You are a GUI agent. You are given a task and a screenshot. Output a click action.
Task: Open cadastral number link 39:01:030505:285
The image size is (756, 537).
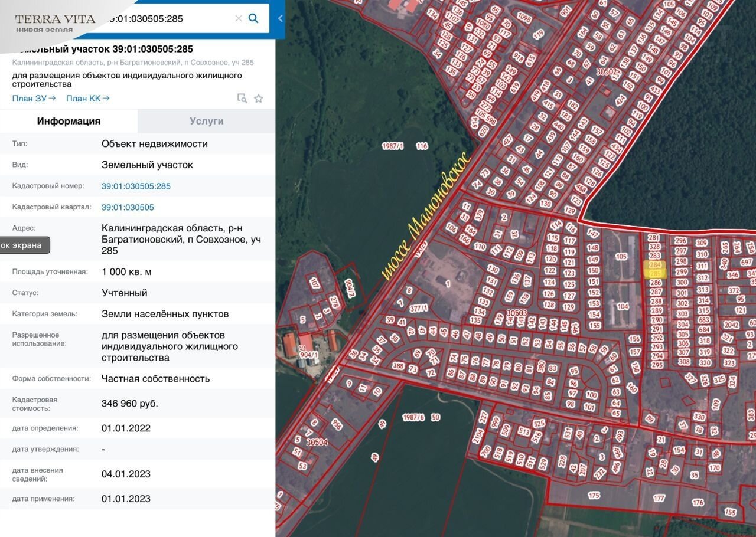tap(136, 186)
